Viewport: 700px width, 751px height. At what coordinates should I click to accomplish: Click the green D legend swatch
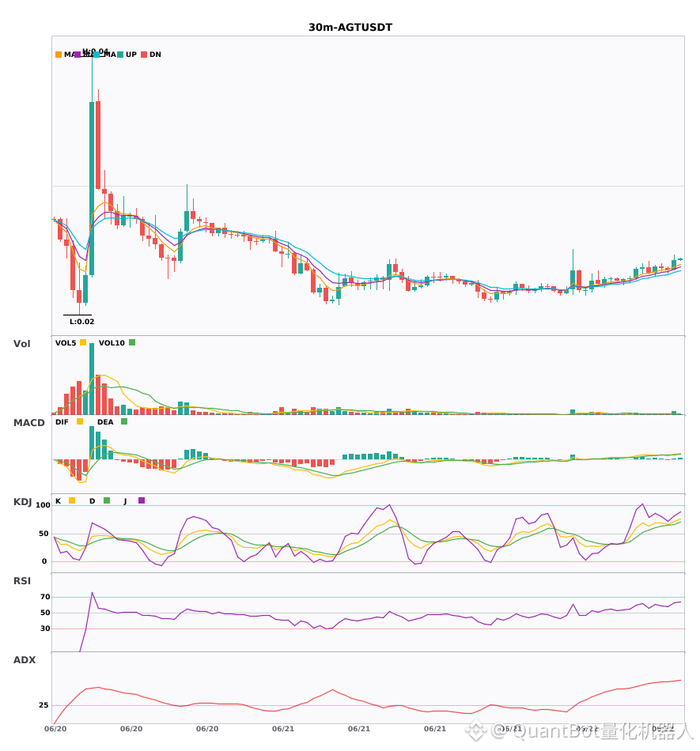pos(107,500)
